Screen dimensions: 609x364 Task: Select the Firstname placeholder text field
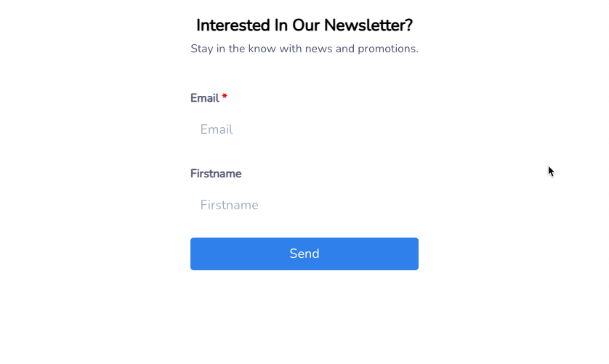pyautogui.click(x=304, y=205)
